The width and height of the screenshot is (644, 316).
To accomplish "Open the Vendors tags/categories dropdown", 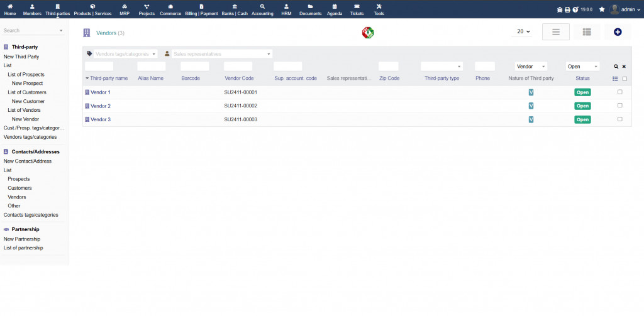I will [121, 54].
